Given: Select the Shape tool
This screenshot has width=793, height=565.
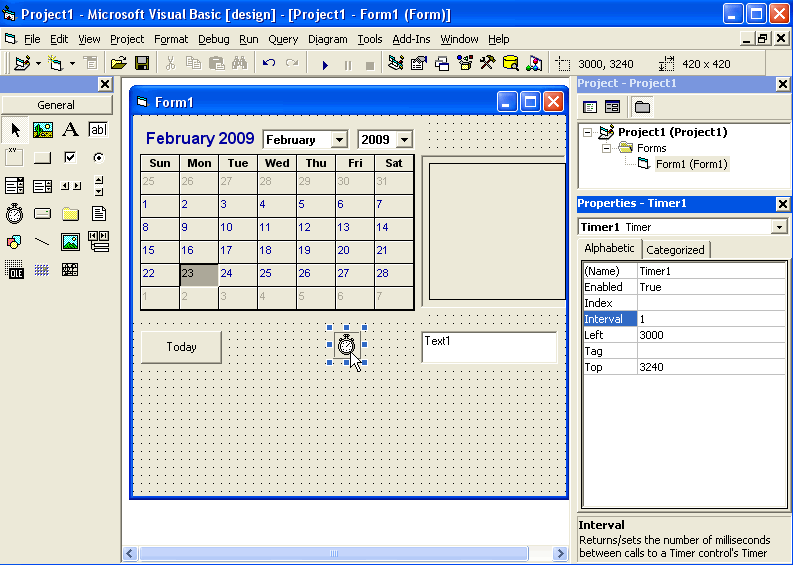Looking at the screenshot, I should [15, 242].
